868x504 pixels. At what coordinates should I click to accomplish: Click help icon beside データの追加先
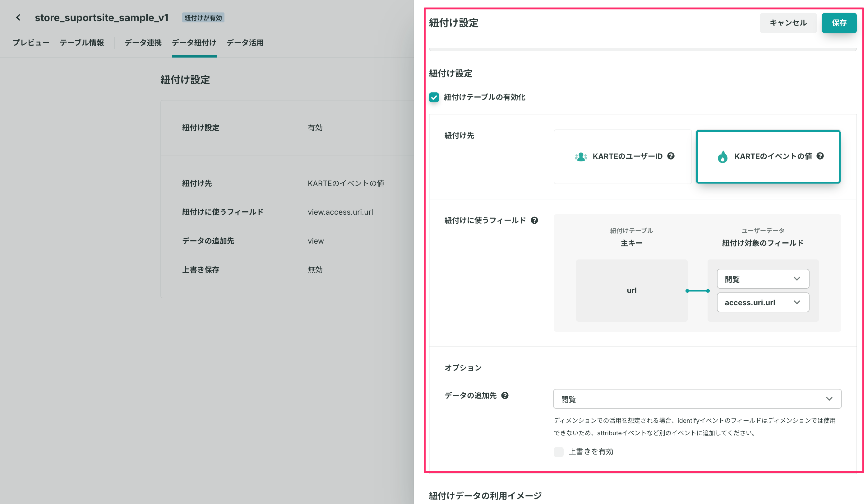click(x=505, y=396)
